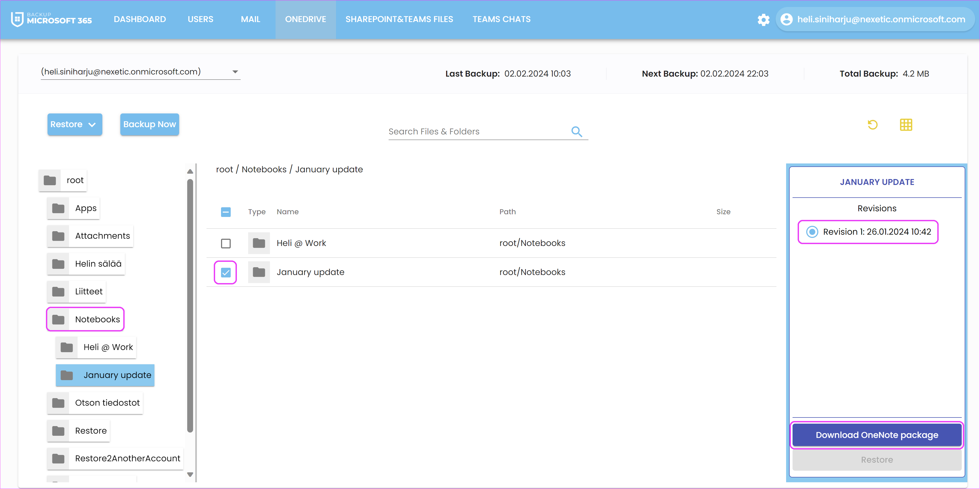Viewport: 980px width, 489px height.
Task: Open SharePoint&Teams Files tab
Action: tap(399, 19)
